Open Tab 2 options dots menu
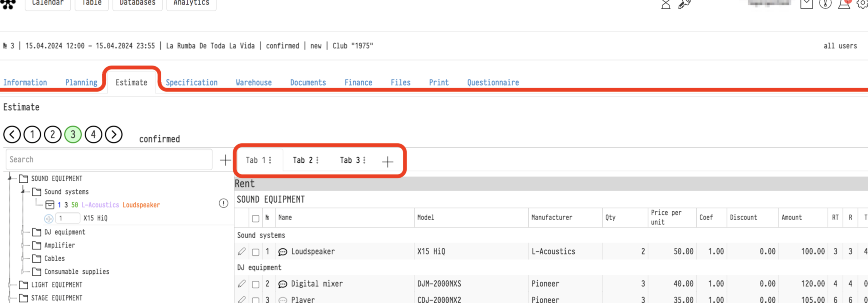This screenshot has width=868, height=303. coord(317,160)
